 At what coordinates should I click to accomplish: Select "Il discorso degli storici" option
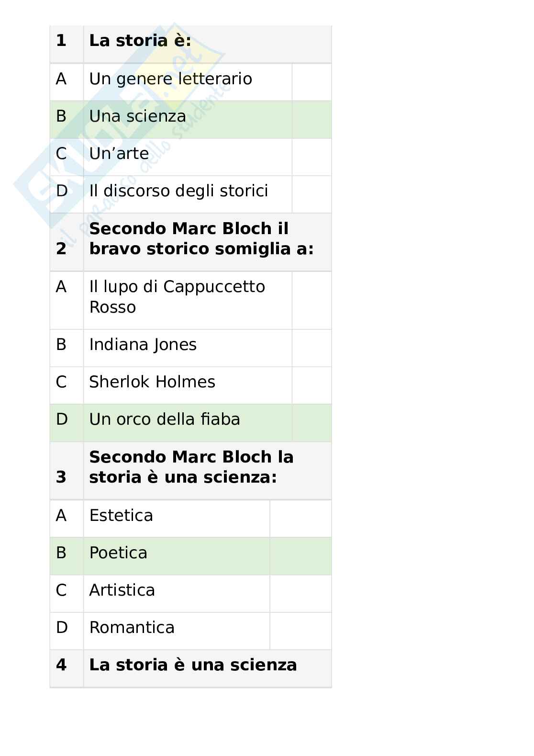(x=178, y=191)
